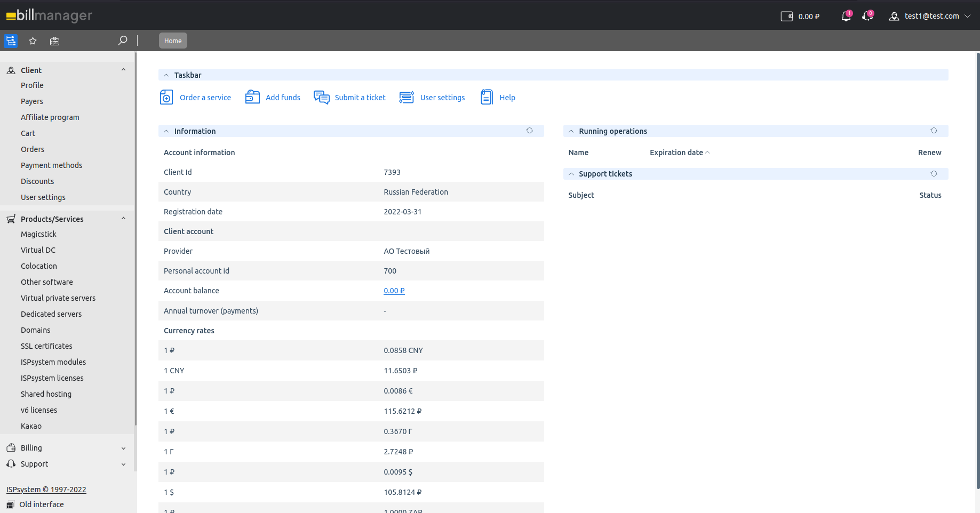Open the support headset notification icon
This screenshot has width=980, height=513.
(x=867, y=16)
